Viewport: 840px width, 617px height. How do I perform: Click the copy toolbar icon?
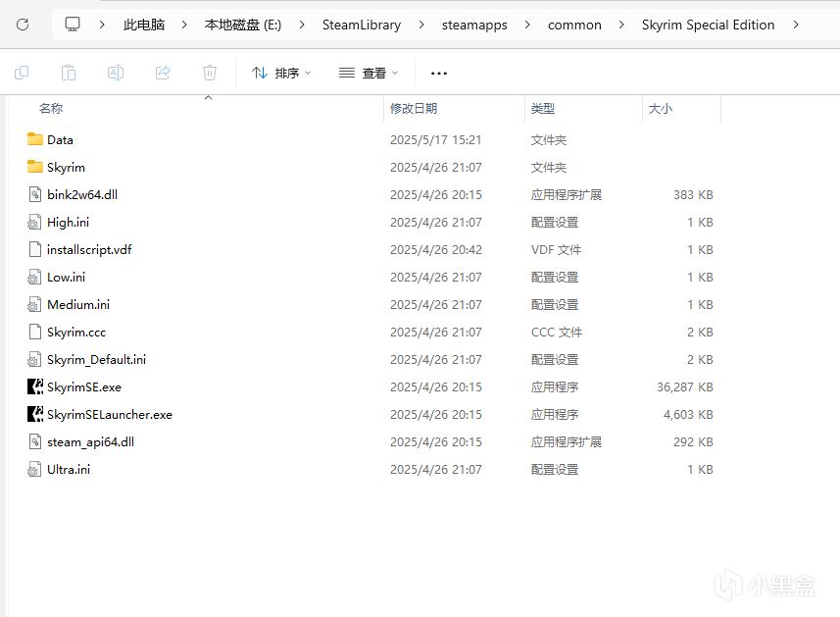(x=22, y=73)
